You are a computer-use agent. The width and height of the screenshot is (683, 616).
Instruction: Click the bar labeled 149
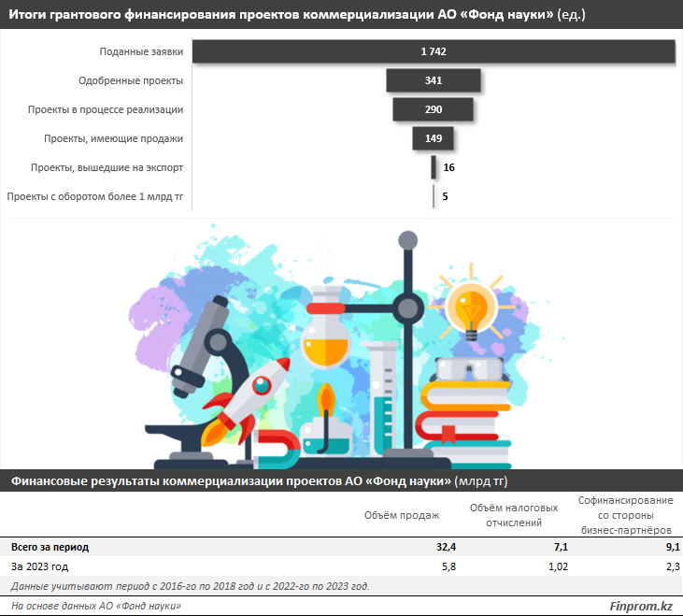434,138
